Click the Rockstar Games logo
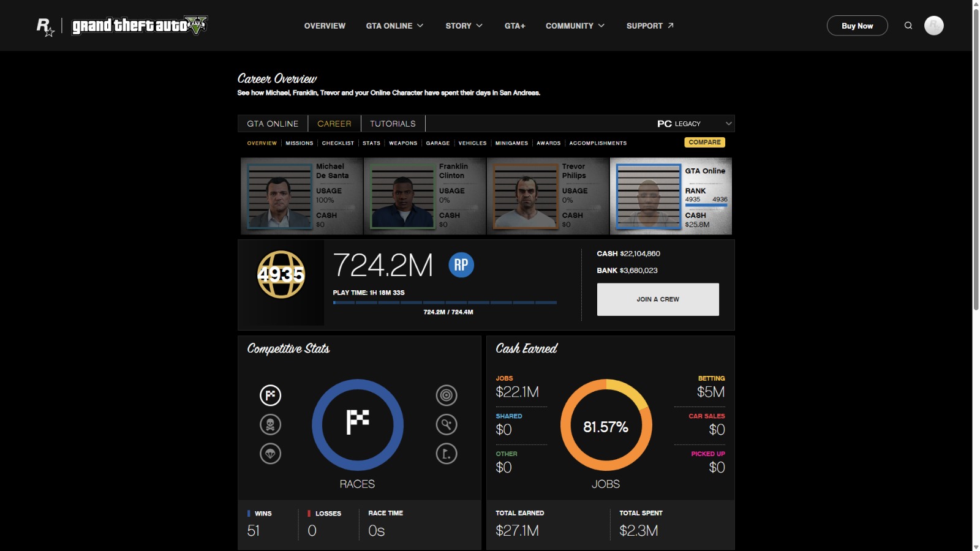This screenshot has height=551, width=980. [x=45, y=26]
